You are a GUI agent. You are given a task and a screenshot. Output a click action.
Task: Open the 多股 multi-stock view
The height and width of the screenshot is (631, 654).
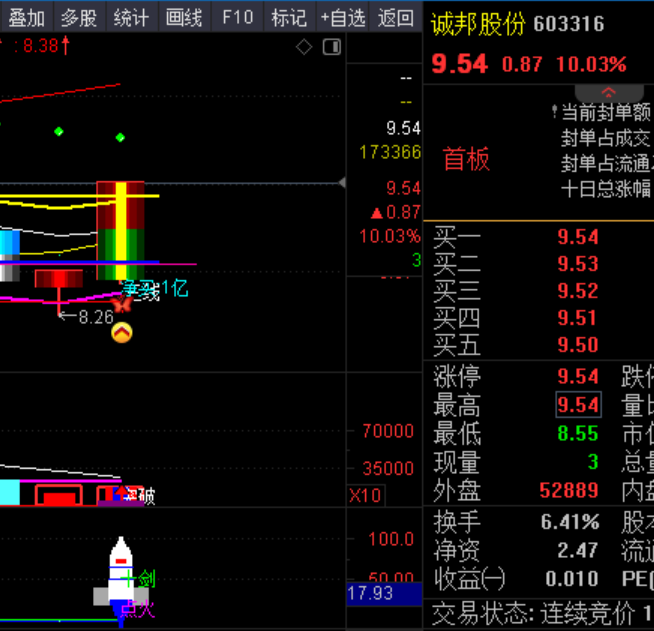(79, 18)
